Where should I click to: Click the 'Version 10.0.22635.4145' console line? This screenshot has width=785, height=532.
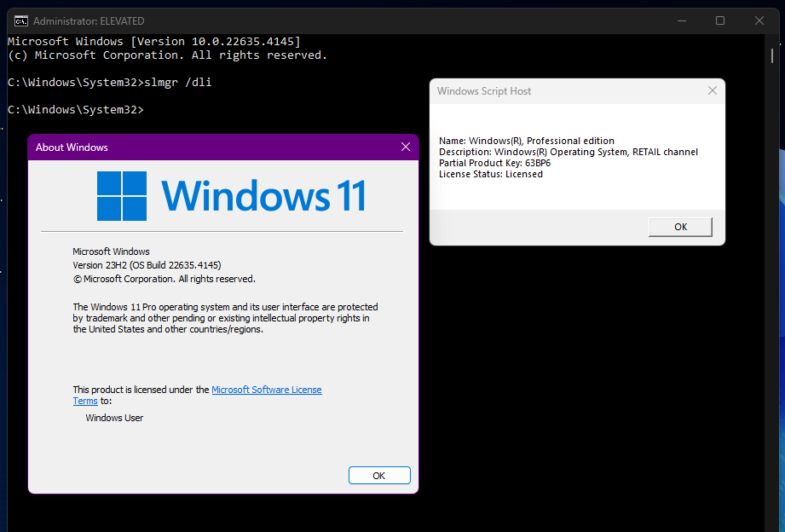[154, 42]
